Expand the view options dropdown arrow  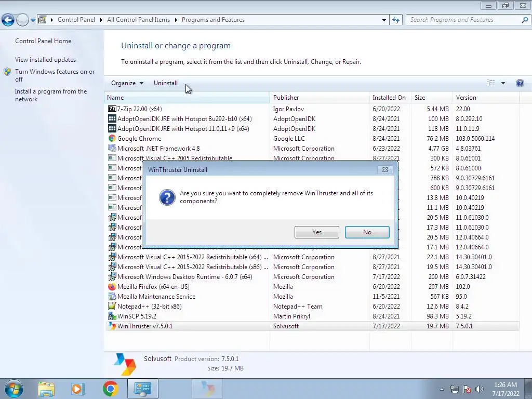pos(503,83)
